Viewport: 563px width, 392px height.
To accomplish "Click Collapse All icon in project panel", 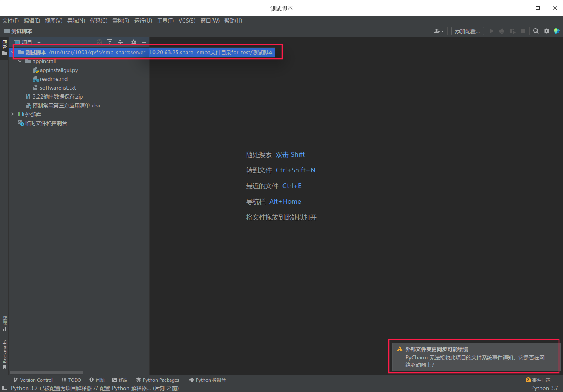I will [120, 42].
